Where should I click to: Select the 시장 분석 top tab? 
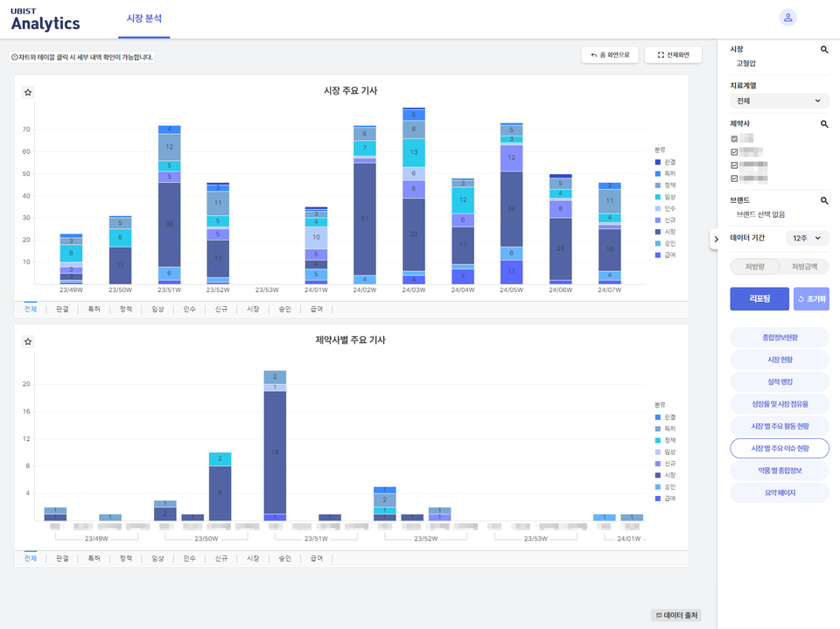(x=143, y=18)
